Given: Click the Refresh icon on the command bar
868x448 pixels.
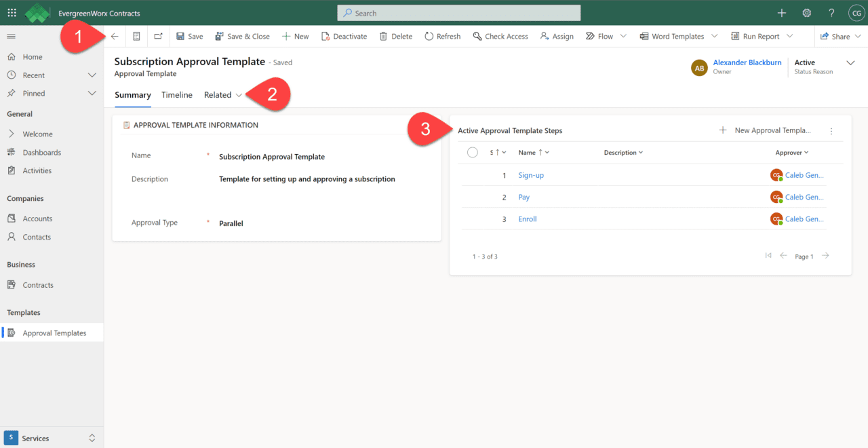Looking at the screenshot, I should click(x=428, y=36).
